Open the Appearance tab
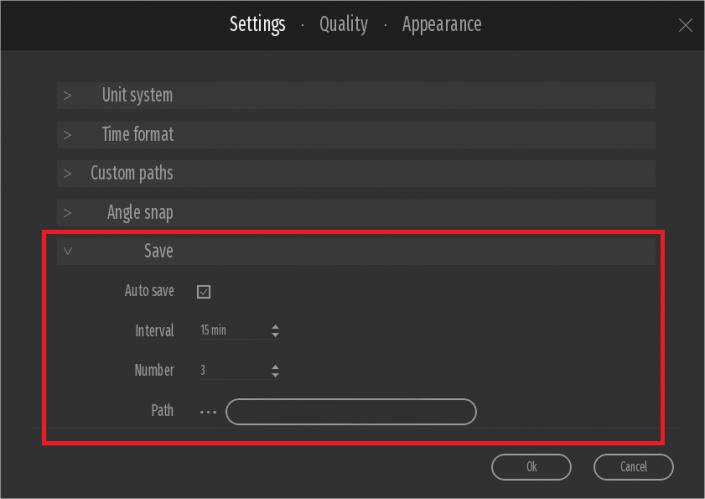Viewport: 705px width, 499px height. tap(441, 24)
